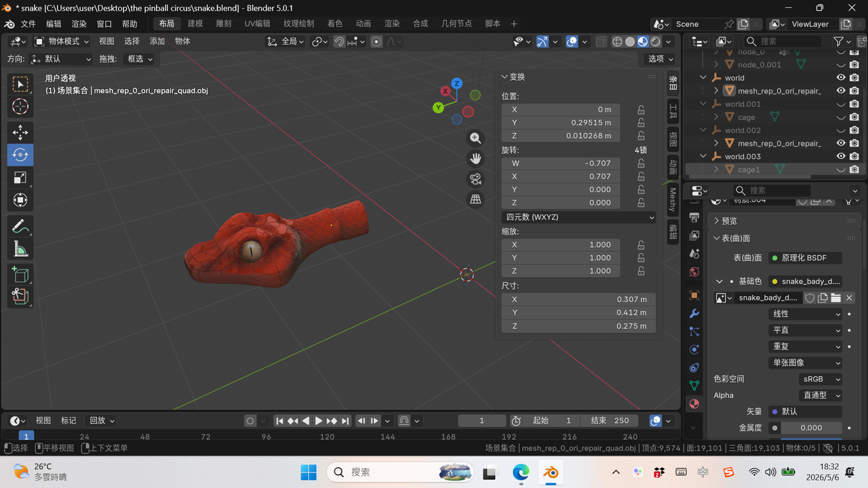
Task: Toggle proportional editing in the viewport header
Action: (377, 41)
